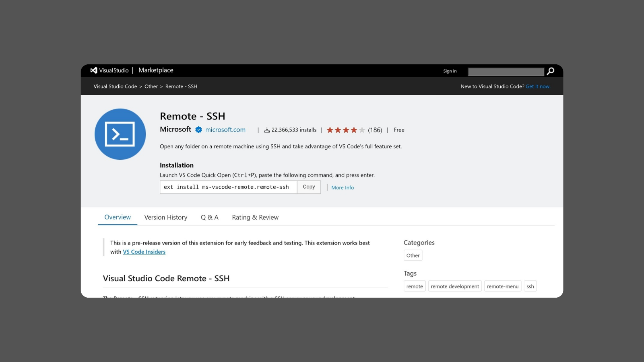Open the Other breadcrumb link
This screenshot has height=362, width=644.
click(151, 86)
